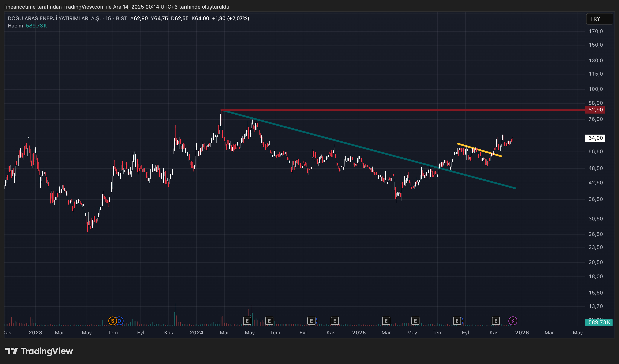The image size is (619, 364).
Task: Open the earnings E marker above May 2024
Action: (247, 321)
